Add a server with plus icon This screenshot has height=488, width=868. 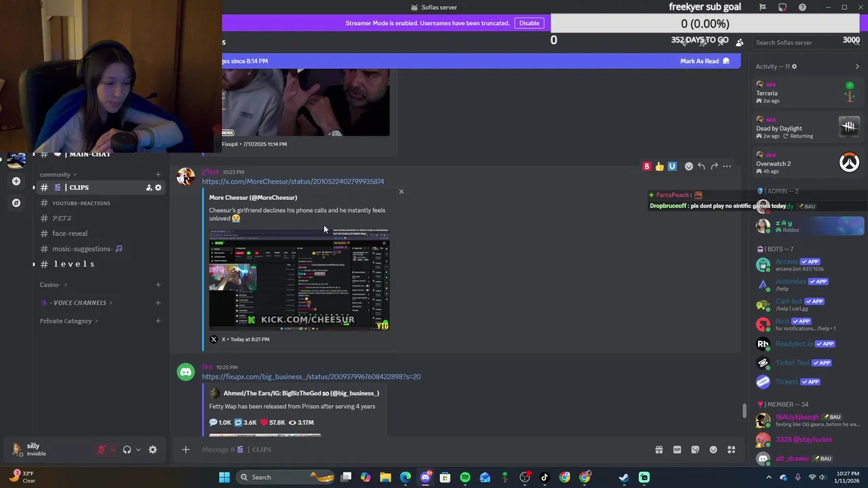pos(16,181)
